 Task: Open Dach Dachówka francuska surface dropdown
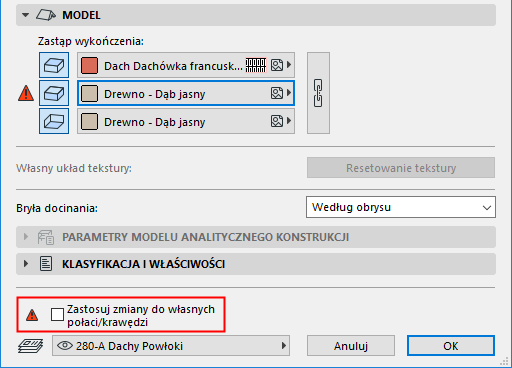pyautogui.click(x=186, y=65)
